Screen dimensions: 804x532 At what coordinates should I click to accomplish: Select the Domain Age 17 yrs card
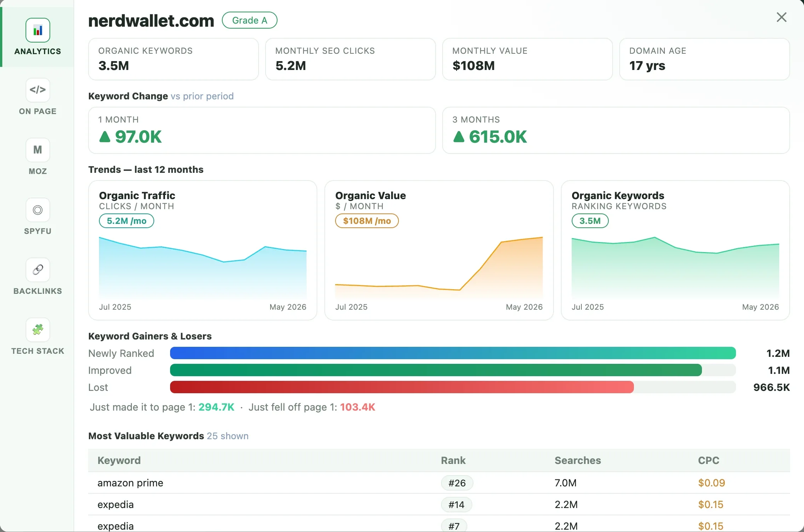pyautogui.click(x=705, y=59)
